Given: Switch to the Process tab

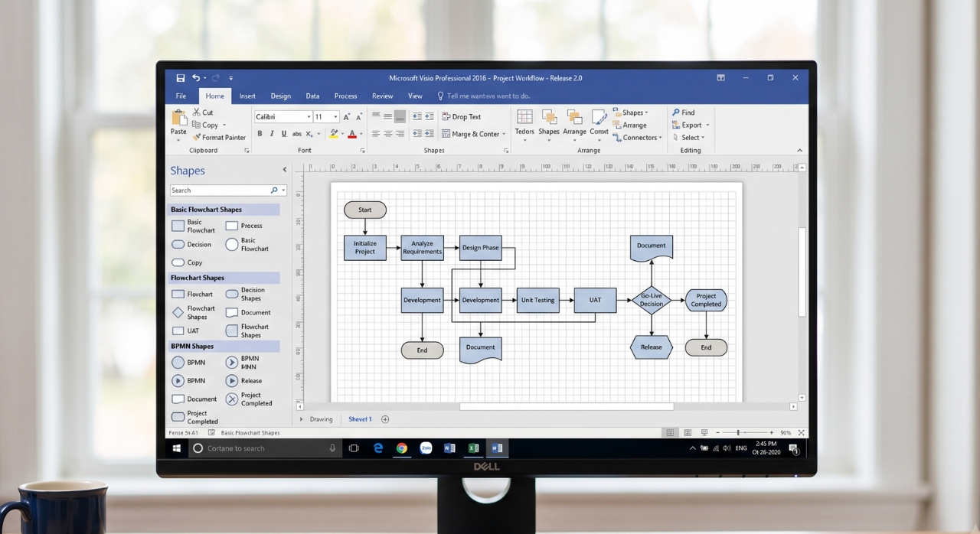Looking at the screenshot, I should (x=345, y=96).
